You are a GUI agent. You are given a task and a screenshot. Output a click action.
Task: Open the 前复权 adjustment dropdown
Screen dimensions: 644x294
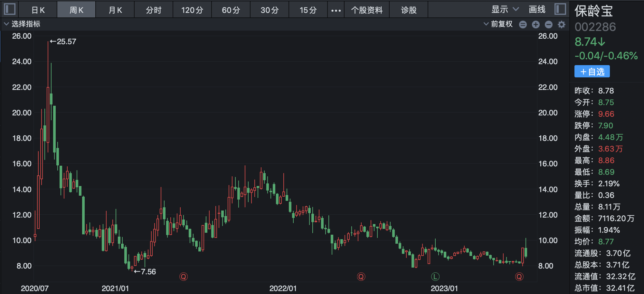pos(498,24)
